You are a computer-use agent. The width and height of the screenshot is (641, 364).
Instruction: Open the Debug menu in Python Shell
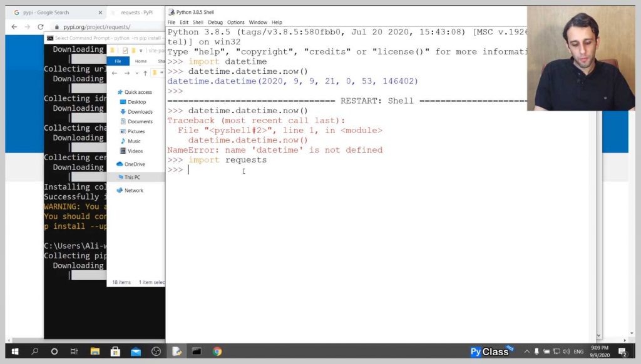(x=215, y=22)
